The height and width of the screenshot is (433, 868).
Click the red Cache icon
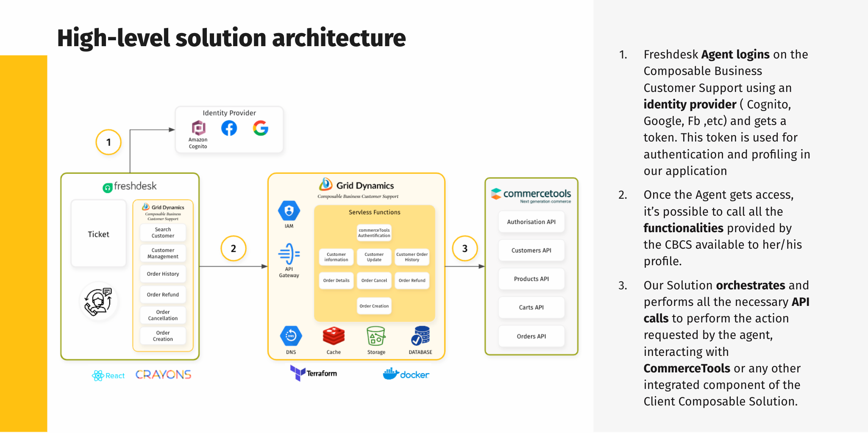tap(334, 336)
